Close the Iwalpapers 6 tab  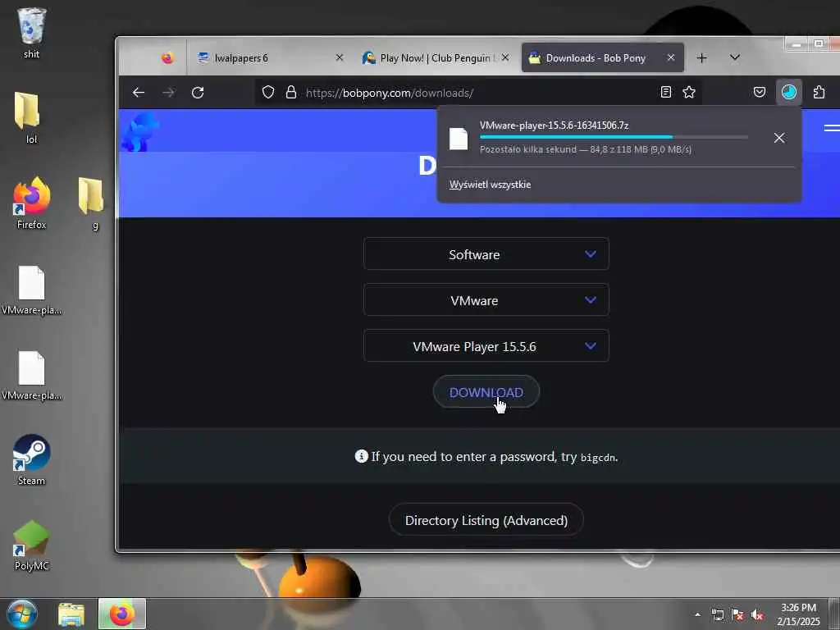pyautogui.click(x=339, y=57)
